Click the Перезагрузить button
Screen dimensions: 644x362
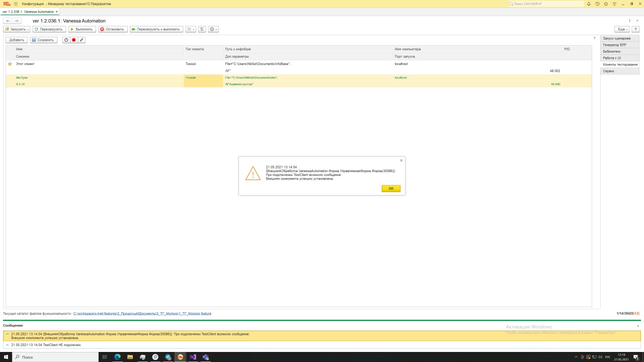49,29
